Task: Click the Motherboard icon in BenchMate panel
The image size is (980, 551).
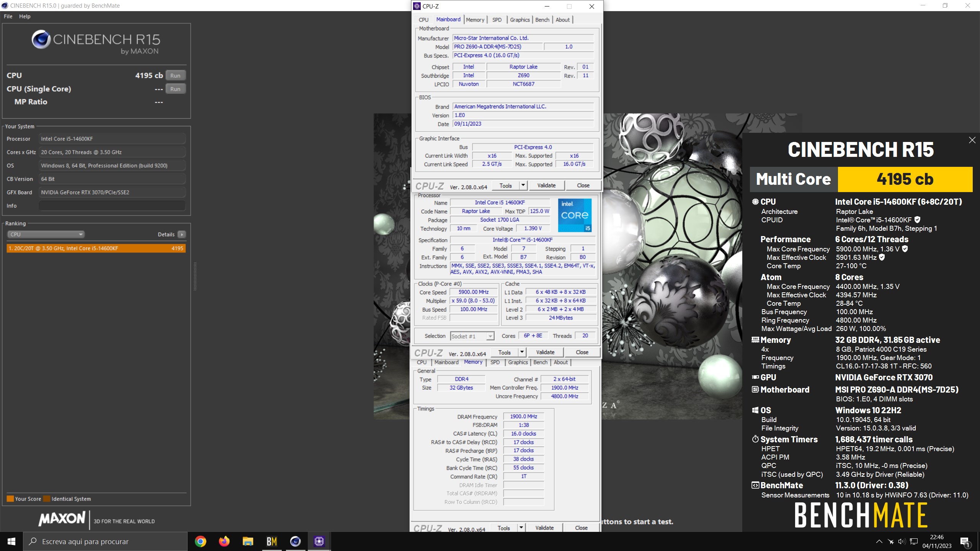Action: 755,390
